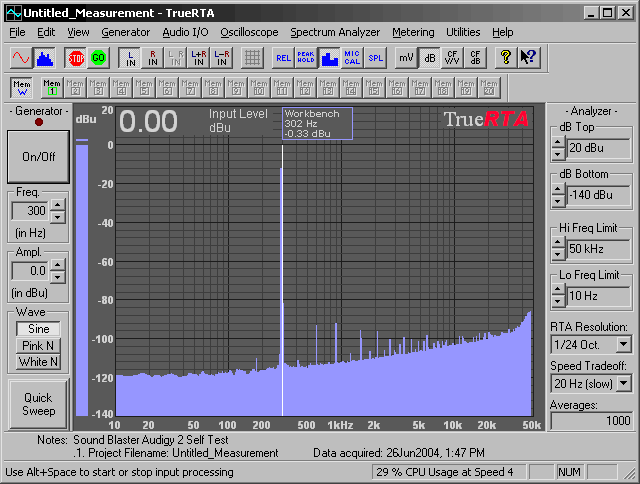Decrease the Ampl. value with down arrow
640x484 pixels.
tap(58, 277)
